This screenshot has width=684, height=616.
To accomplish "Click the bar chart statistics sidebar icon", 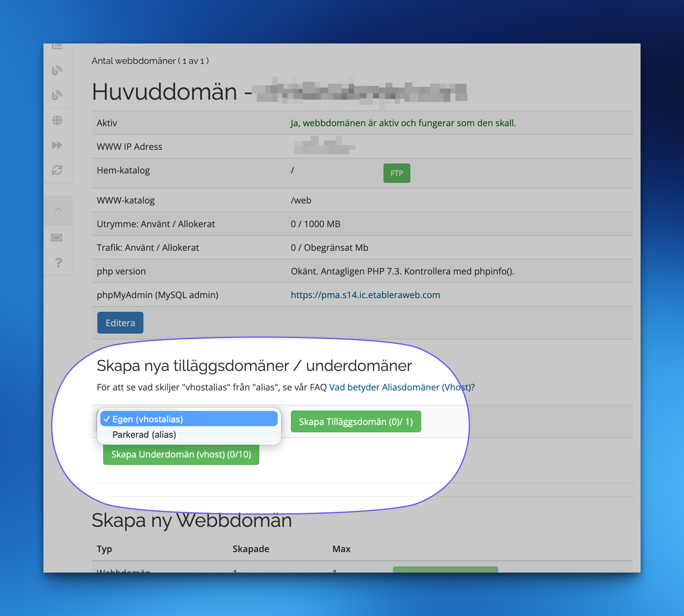I will (x=57, y=46).
